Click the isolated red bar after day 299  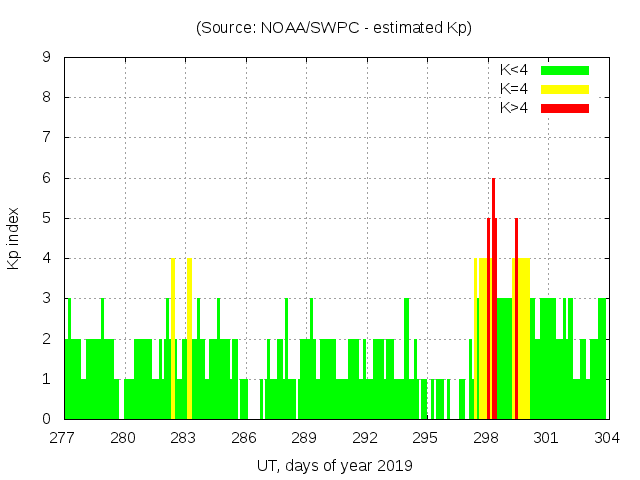(x=516, y=320)
